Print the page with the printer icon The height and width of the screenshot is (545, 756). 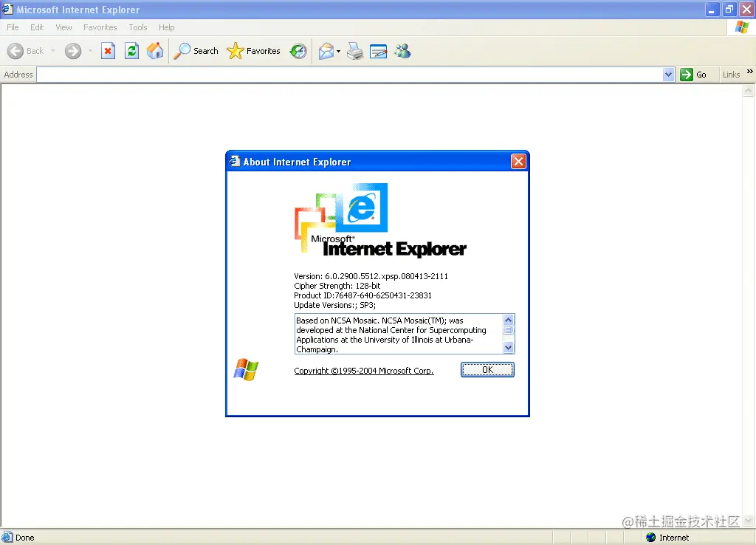coord(355,51)
